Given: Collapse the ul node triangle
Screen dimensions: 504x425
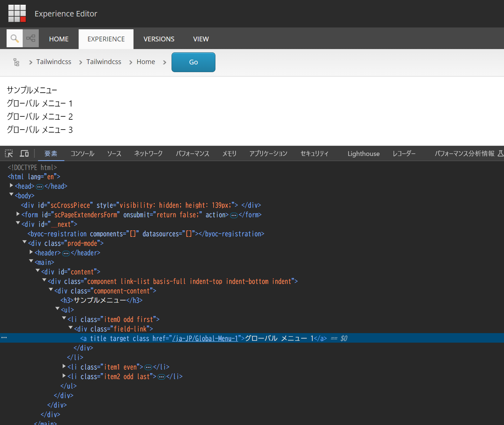Looking at the screenshot, I should click(x=57, y=309).
